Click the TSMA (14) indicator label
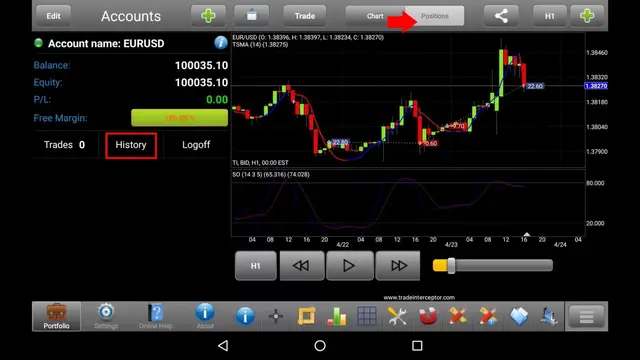Image resolution: width=640 pixels, height=360 pixels. [x=260, y=44]
